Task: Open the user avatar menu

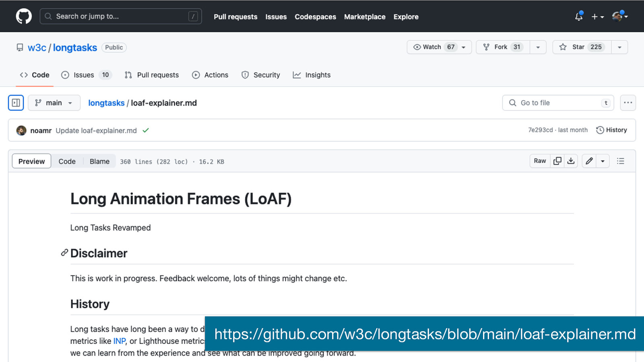Action: (x=620, y=16)
